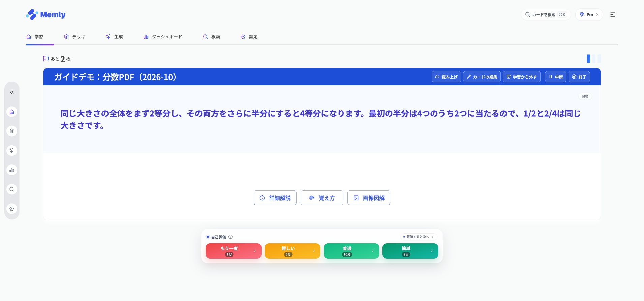Open the 設定 tab
This screenshot has width=644, height=301.
click(249, 37)
